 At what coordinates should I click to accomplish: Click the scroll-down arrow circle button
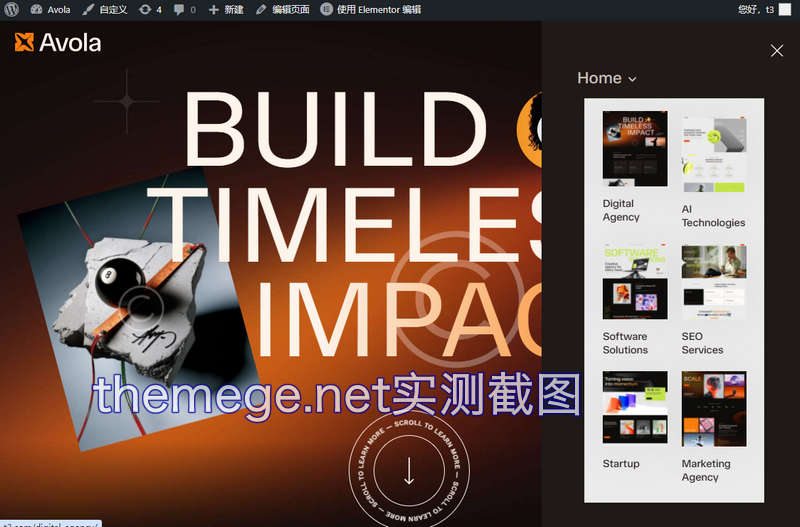(x=409, y=470)
